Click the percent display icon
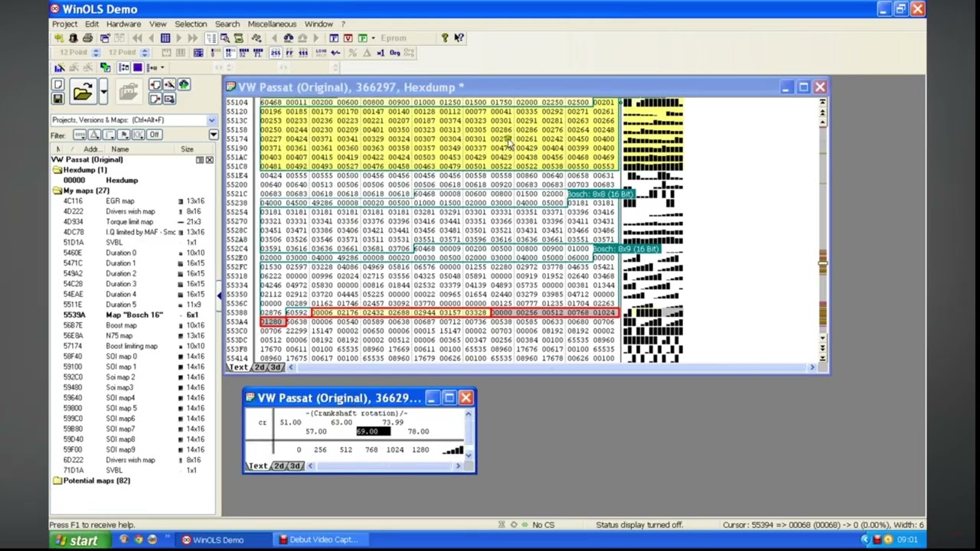This screenshot has height=551, width=980. tap(352, 53)
